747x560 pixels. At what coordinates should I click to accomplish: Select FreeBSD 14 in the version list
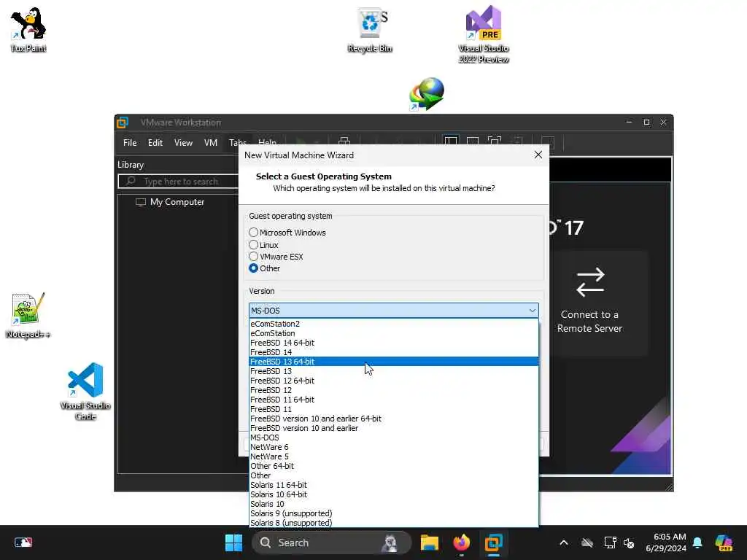pyautogui.click(x=393, y=352)
